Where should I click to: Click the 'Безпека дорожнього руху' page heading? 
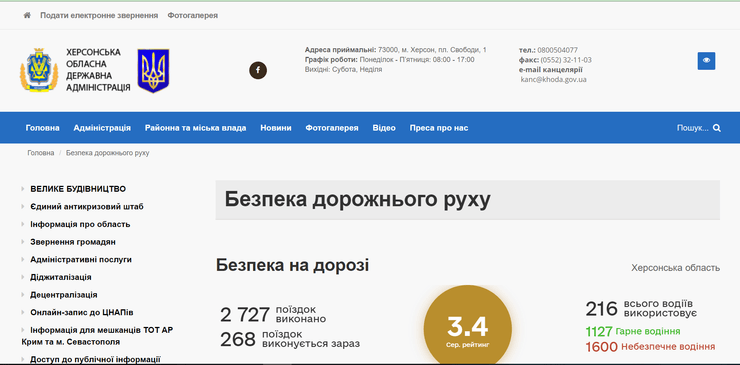(x=357, y=200)
